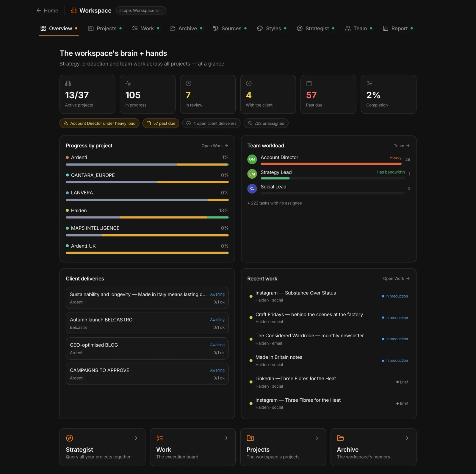
Task: Click the orange Projects folder card icon
Action: pos(250,438)
